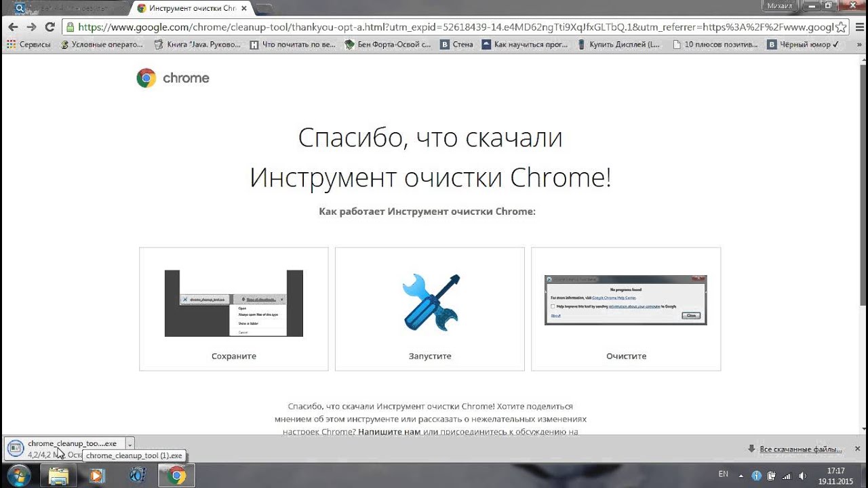Click the Михаил profile button

(781, 5)
